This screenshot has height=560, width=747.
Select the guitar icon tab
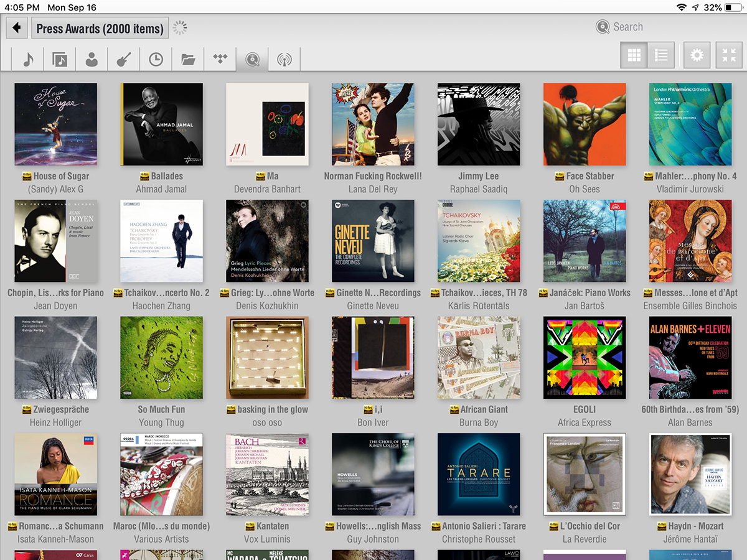(123, 59)
